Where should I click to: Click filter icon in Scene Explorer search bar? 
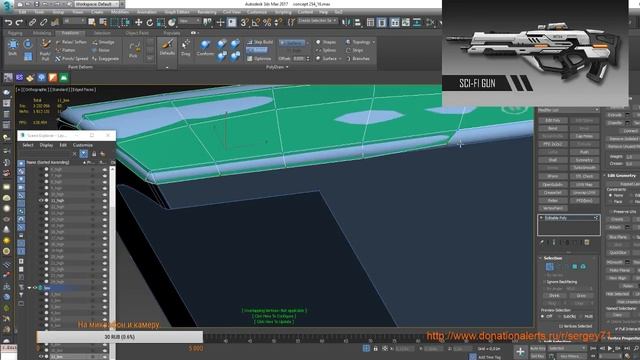click(x=84, y=154)
